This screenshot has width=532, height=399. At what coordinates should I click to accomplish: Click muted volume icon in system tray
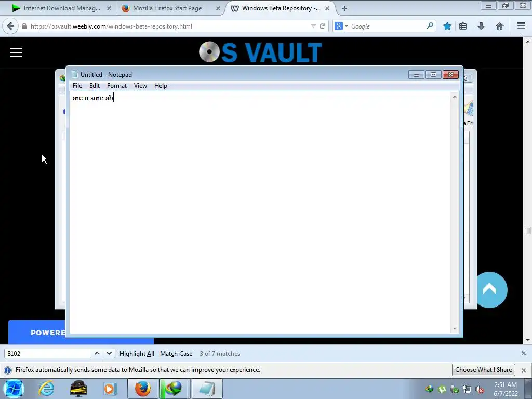[x=480, y=390]
